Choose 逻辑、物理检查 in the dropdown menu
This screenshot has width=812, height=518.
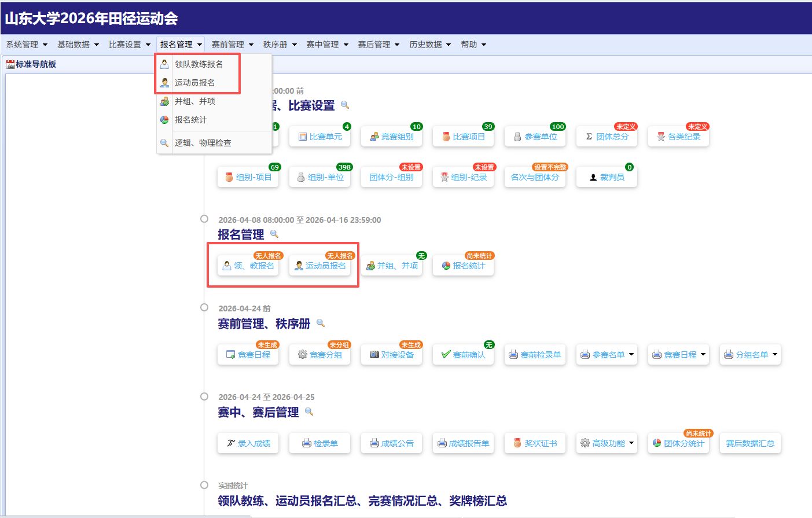tap(203, 143)
